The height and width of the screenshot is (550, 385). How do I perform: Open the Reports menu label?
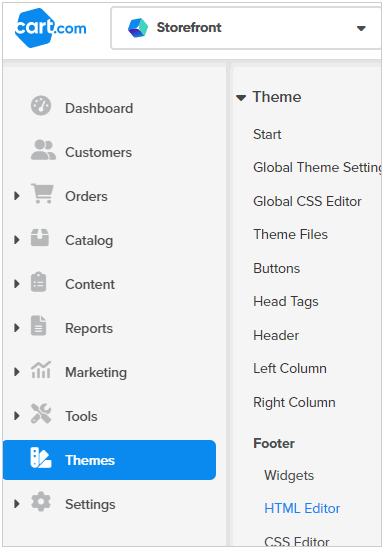89,329
